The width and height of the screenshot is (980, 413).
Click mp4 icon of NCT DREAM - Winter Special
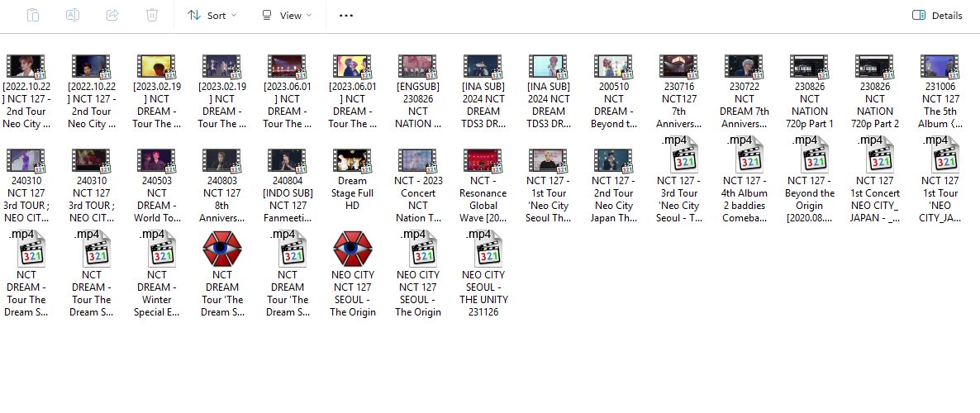[x=159, y=248]
